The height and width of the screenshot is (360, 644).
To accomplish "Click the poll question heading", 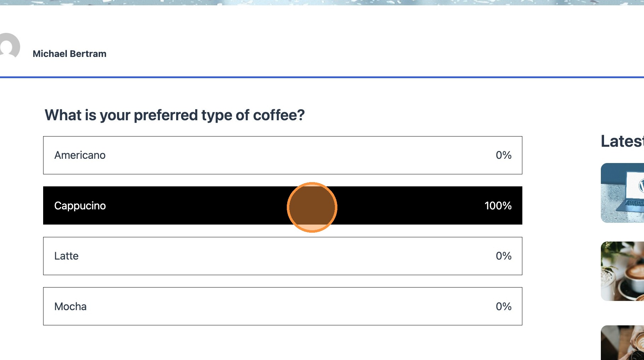I will (x=174, y=115).
